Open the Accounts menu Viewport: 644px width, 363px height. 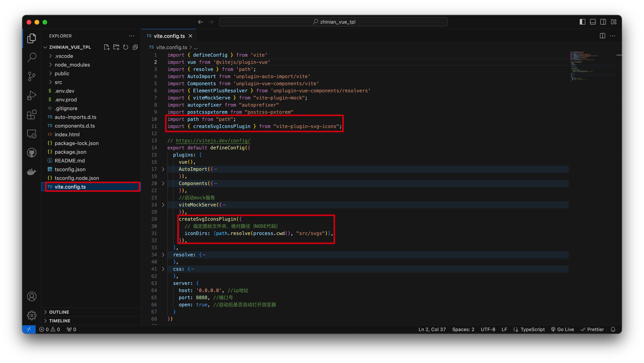(x=32, y=297)
